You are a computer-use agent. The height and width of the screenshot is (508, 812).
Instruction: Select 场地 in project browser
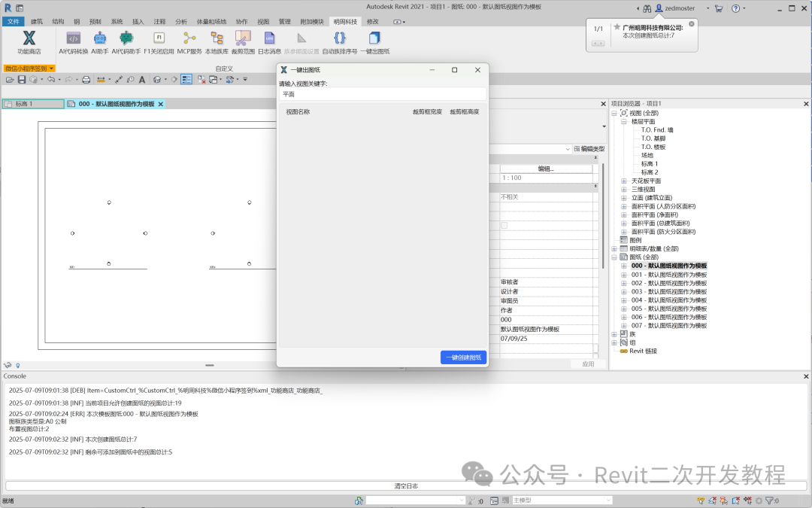[647, 156]
